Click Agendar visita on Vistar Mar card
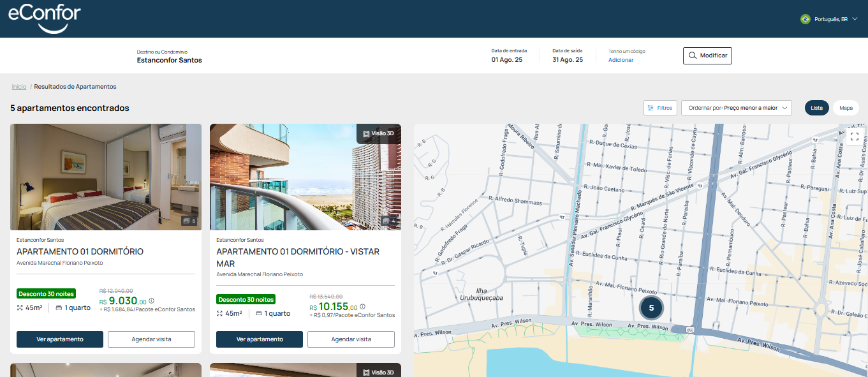Image resolution: width=868 pixels, height=377 pixels. [351, 339]
